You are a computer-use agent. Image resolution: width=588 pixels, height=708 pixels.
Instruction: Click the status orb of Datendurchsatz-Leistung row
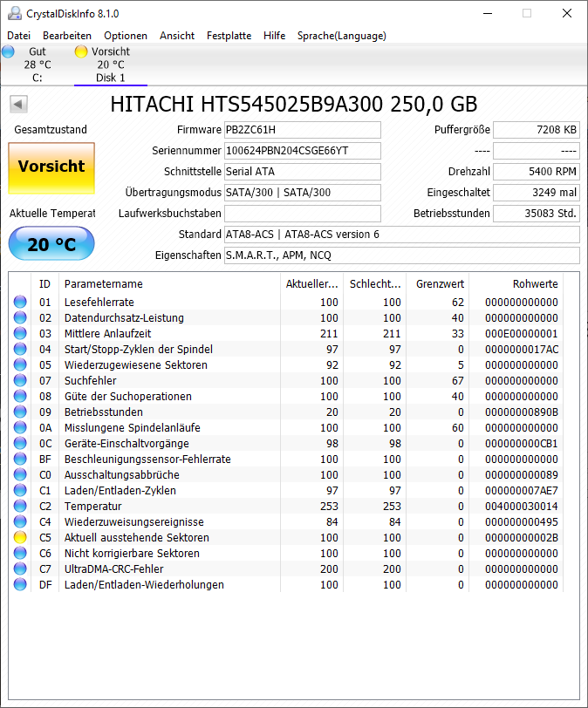[20, 317]
